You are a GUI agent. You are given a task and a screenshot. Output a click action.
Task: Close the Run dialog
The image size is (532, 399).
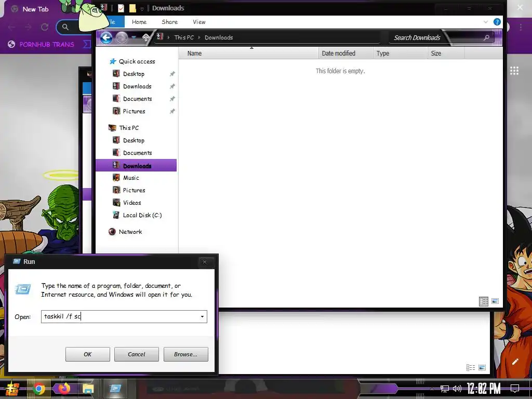coord(205,262)
